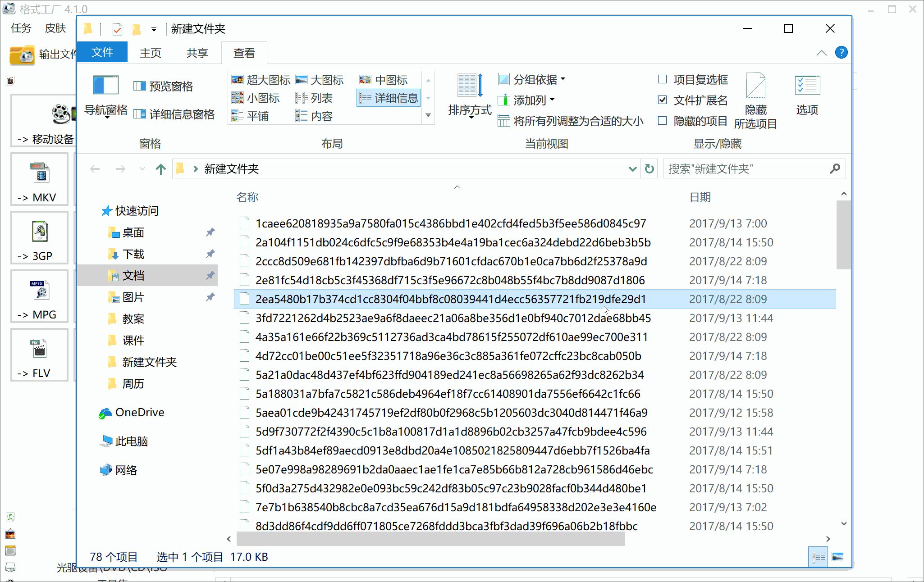Select the MKV conversion option
924x582 pixels.
pyautogui.click(x=39, y=179)
